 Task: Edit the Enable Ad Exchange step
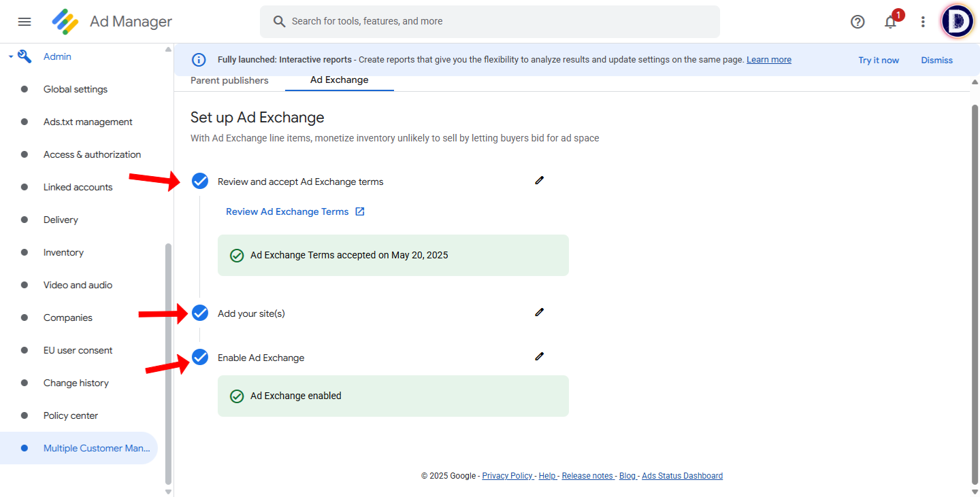(x=540, y=356)
